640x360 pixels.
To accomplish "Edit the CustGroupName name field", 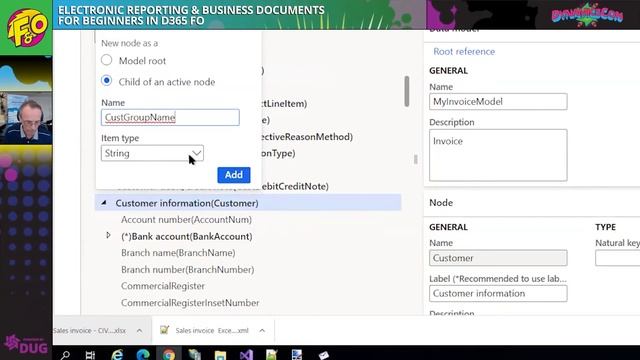I will (x=170, y=118).
